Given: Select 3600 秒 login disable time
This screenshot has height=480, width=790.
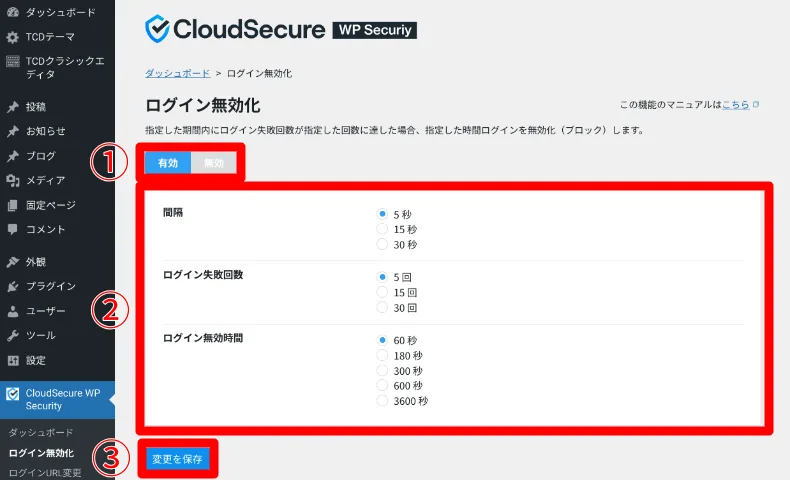Looking at the screenshot, I should [382, 401].
